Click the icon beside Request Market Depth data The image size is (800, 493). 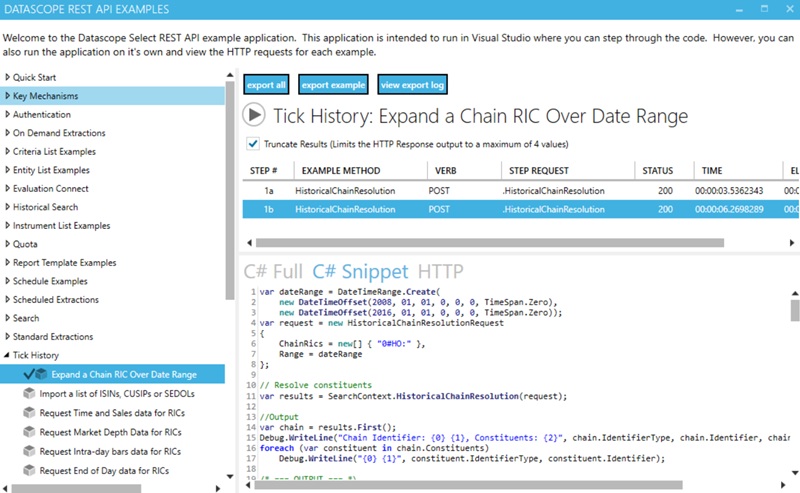pos(29,432)
